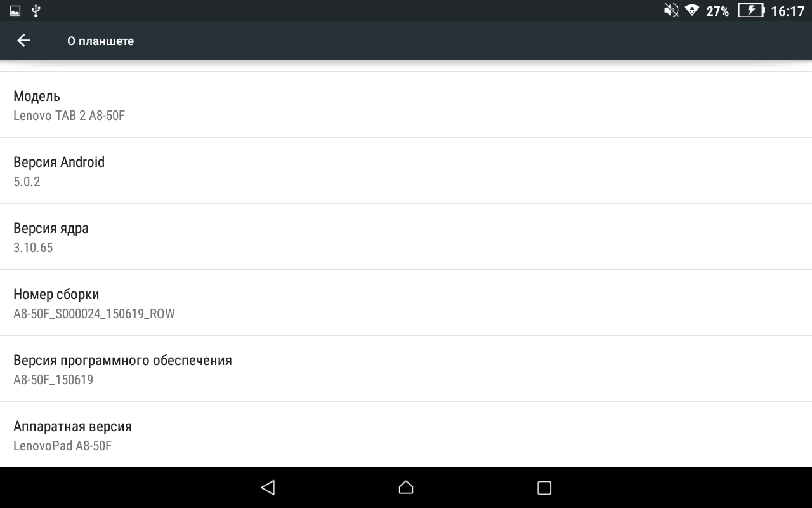The width and height of the screenshot is (812, 508).
Task: Tap the back arrow in the header
Action: coord(23,41)
